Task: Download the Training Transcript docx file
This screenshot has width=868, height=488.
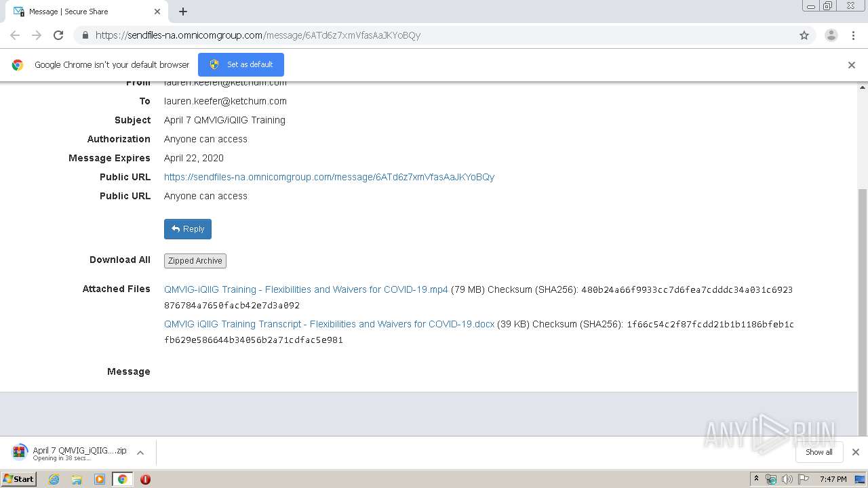Action: (329, 324)
